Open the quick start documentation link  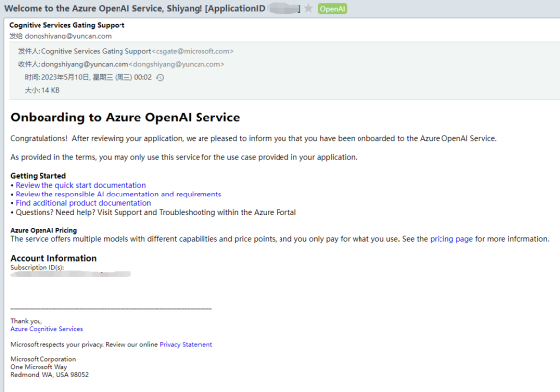point(81,185)
